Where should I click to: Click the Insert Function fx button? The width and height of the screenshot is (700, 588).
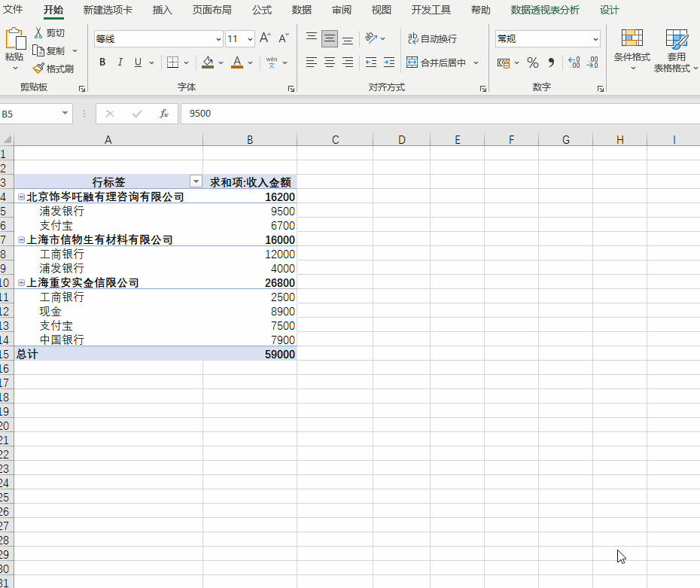[164, 114]
